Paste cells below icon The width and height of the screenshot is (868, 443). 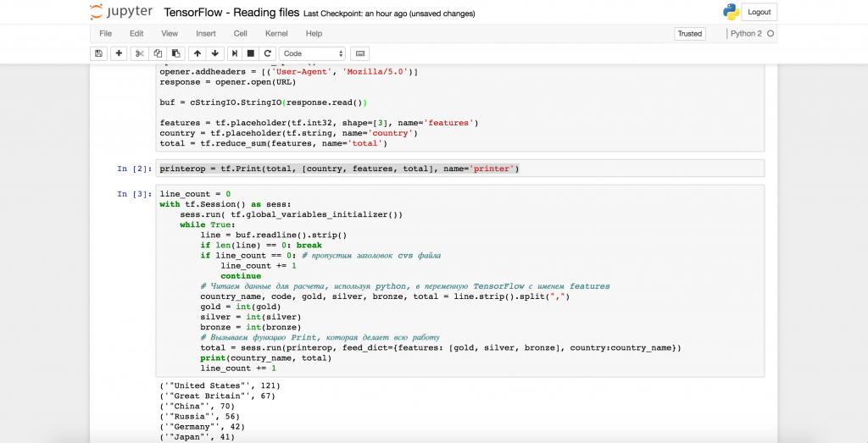pyautogui.click(x=173, y=53)
